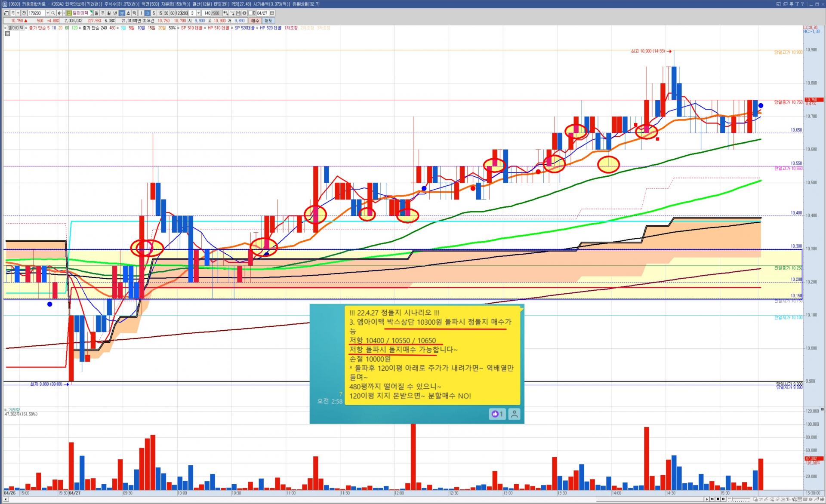Image resolution: width=826 pixels, height=504 pixels.
Task: Click the save chart floppy icon
Action: (x=238, y=13)
